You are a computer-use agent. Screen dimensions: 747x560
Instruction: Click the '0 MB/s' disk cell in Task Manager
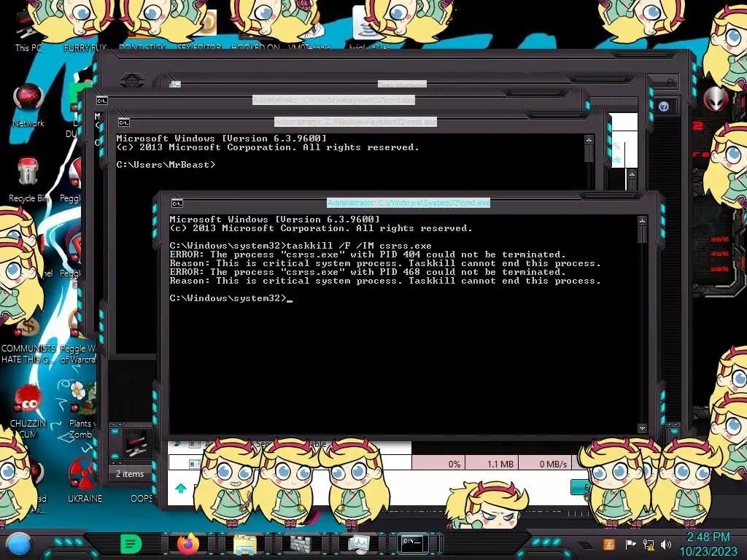pos(545,463)
